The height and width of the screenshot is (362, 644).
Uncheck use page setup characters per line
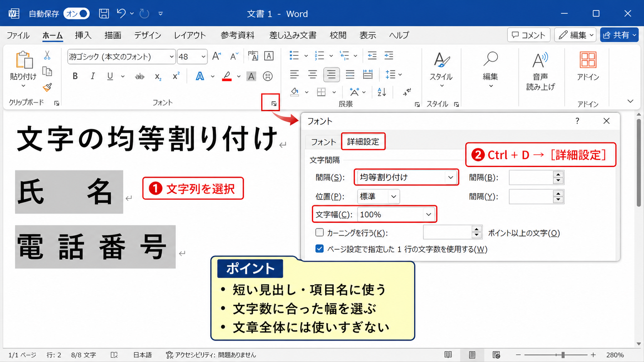click(x=319, y=249)
